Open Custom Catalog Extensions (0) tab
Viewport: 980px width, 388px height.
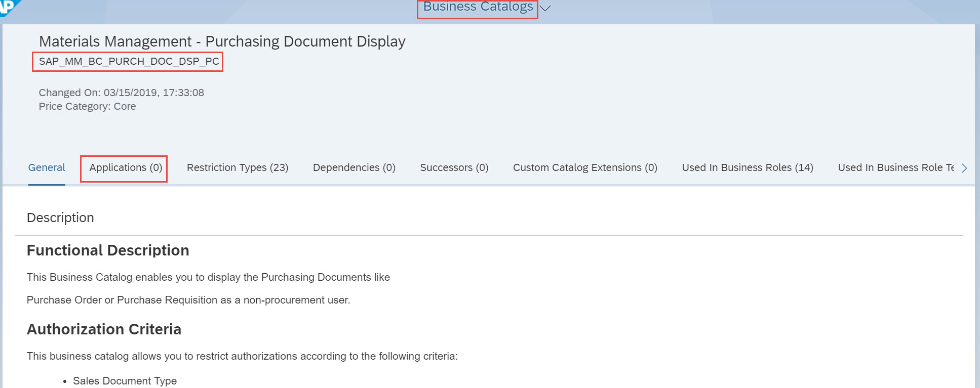pos(585,167)
